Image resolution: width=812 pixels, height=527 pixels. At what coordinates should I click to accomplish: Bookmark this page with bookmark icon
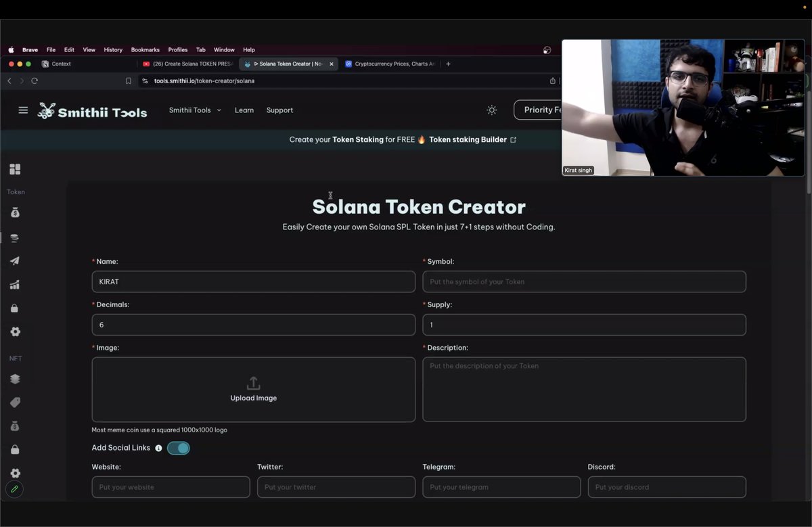tap(129, 81)
